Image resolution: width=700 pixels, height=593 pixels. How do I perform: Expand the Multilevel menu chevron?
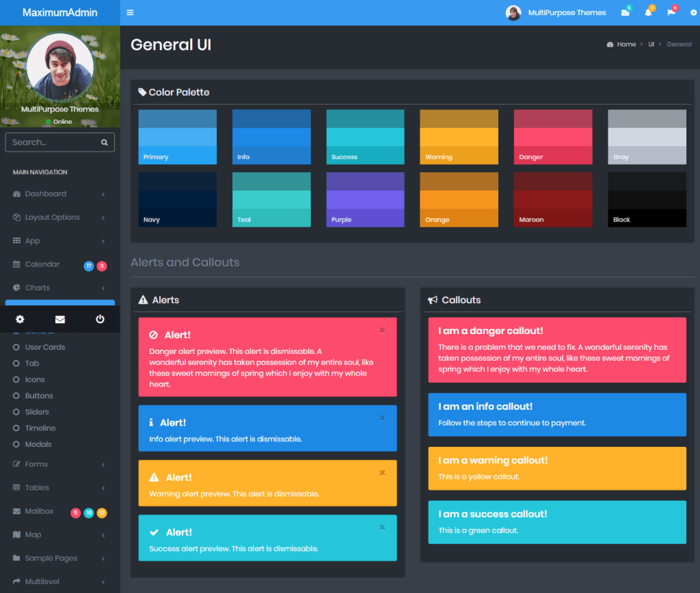103,582
